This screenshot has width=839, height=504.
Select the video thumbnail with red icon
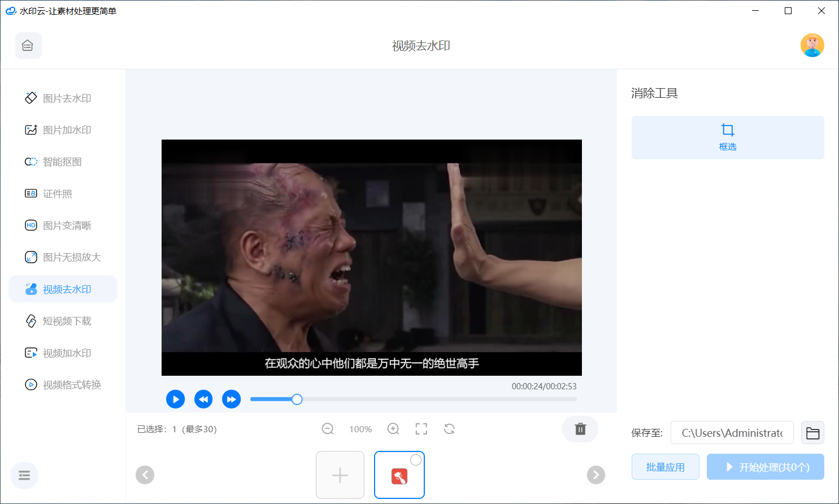[399, 476]
